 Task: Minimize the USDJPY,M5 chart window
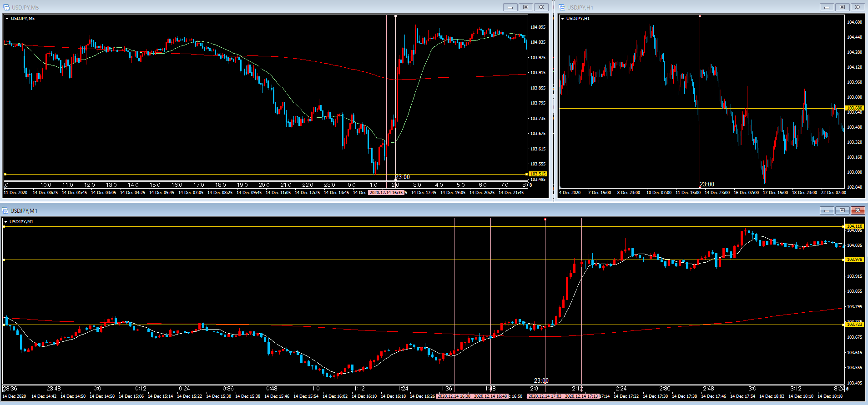click(510, 7)
